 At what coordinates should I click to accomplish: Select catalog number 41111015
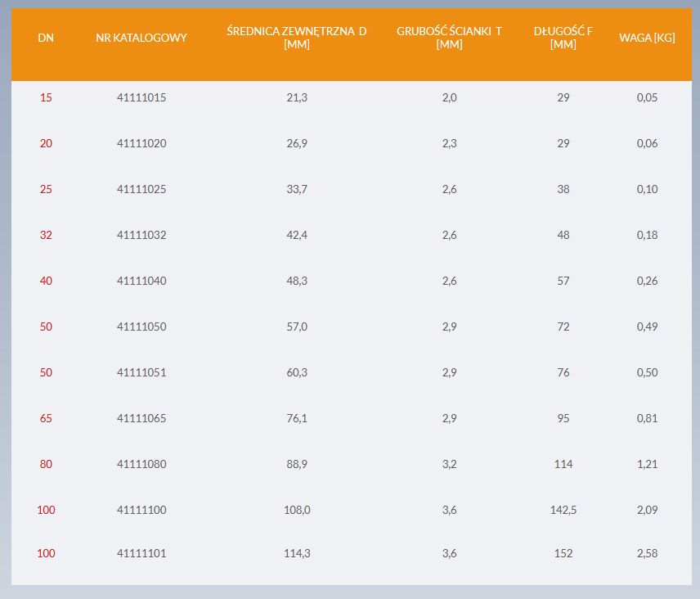click(141, 97)
